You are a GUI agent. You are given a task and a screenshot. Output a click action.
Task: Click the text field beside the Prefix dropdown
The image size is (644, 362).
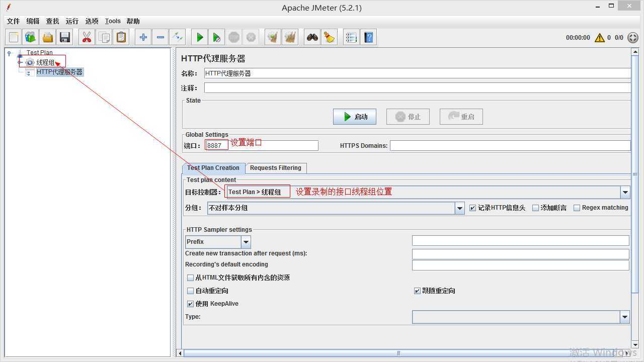[x=521, y=241]
